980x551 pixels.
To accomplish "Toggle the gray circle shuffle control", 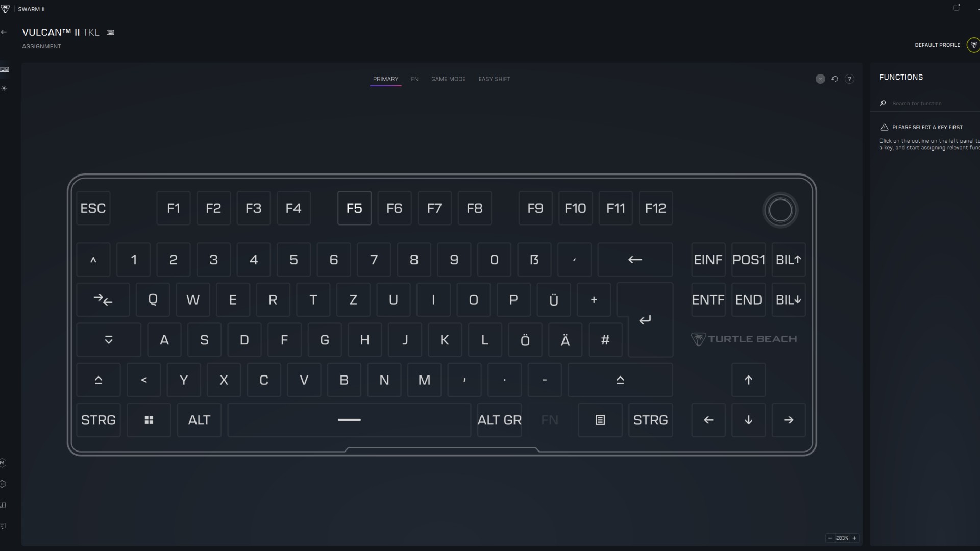I will [820, 79].
